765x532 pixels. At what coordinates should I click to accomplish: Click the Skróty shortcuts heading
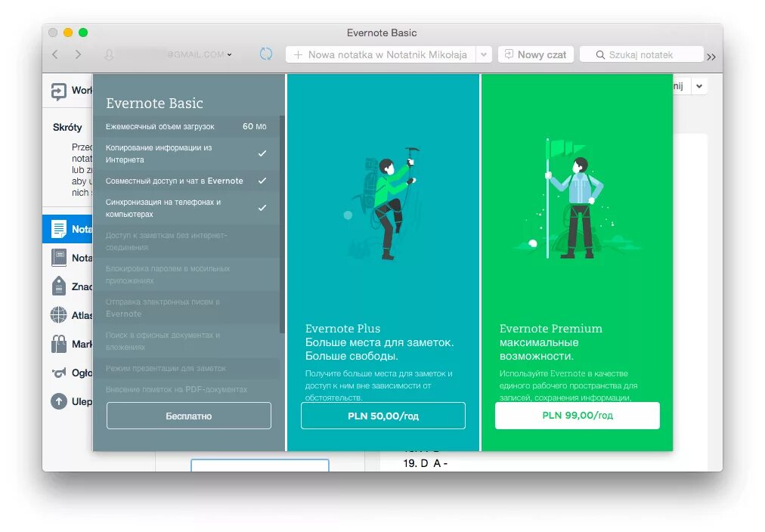(67, 127)
